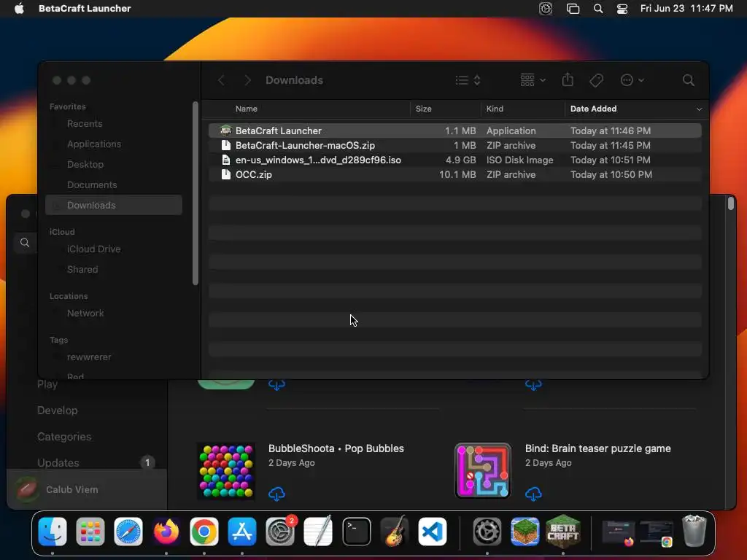This screenshot has height=560, width=747.
Task: Open Updates section in App Store
Action: (58, 463)
